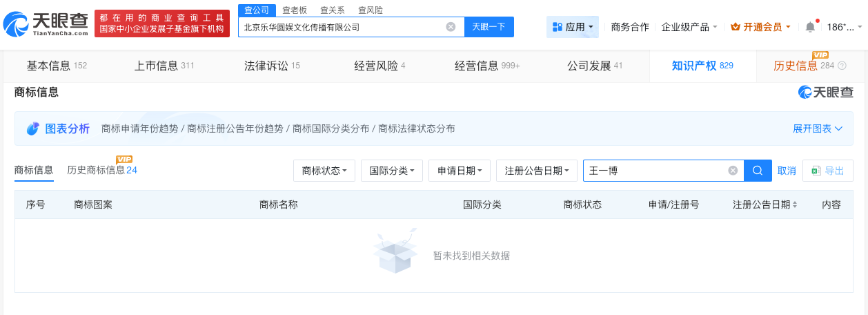Image resolution: width=868 pixels, height=315 pixels.
Task: Switch to the 法律诉讼 tab
Action: click(x=272, y=66)
